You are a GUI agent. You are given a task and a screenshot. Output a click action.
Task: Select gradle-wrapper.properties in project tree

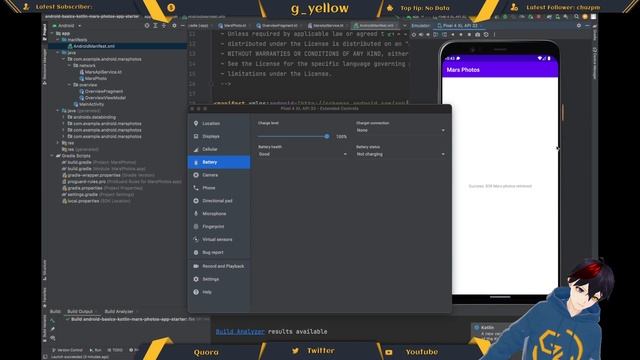point(108,175)
